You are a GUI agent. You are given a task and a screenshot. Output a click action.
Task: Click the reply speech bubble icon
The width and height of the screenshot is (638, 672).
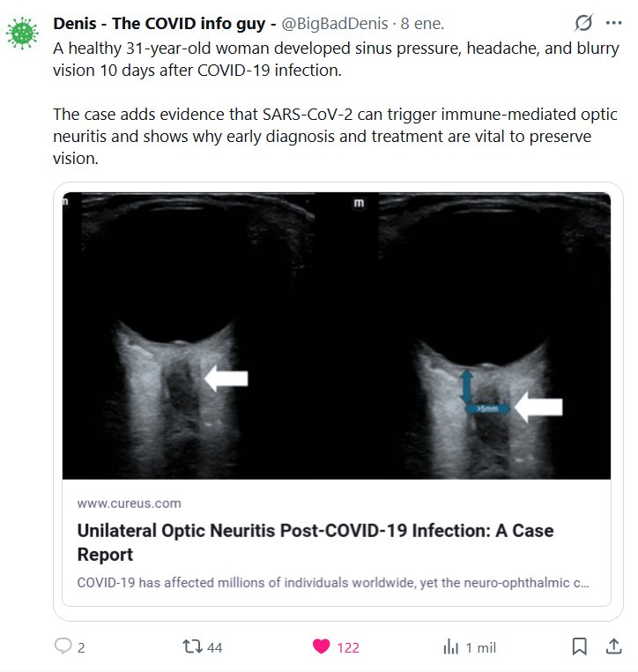(63, 646)
